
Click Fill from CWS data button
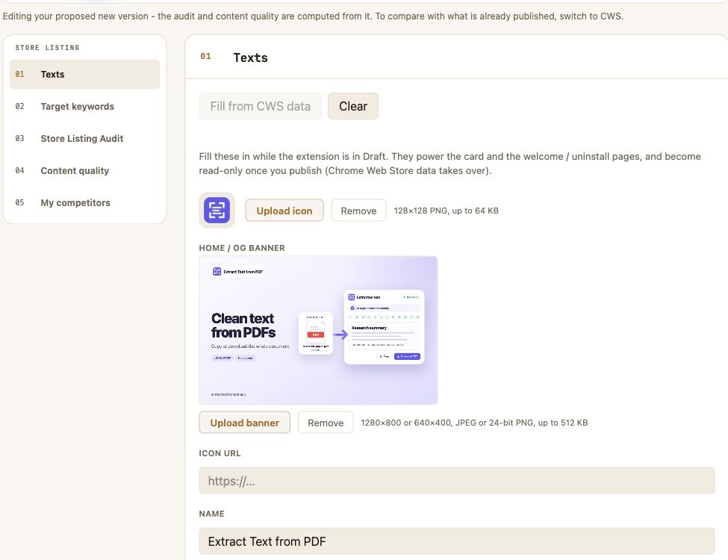tap(260, 106)
